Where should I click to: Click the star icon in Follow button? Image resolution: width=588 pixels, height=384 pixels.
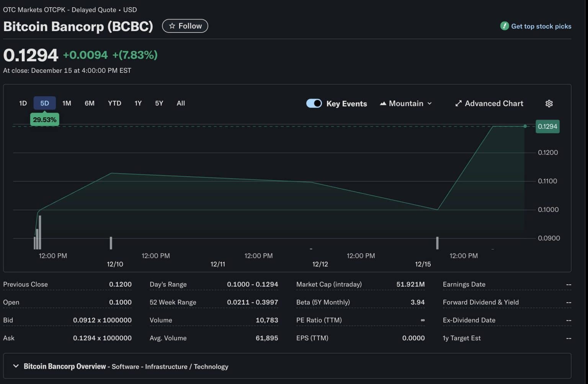172,26
